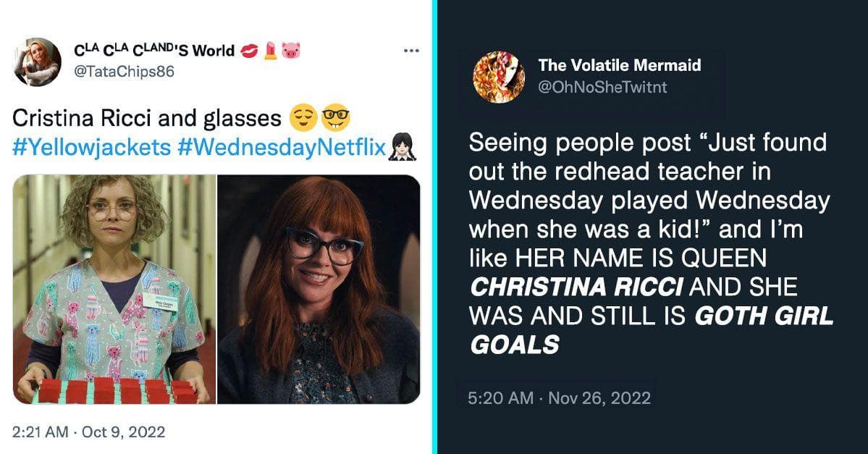The image size is (868, 454).
Task: Open the more options ellipsis on left tweet
Action: 411,51
